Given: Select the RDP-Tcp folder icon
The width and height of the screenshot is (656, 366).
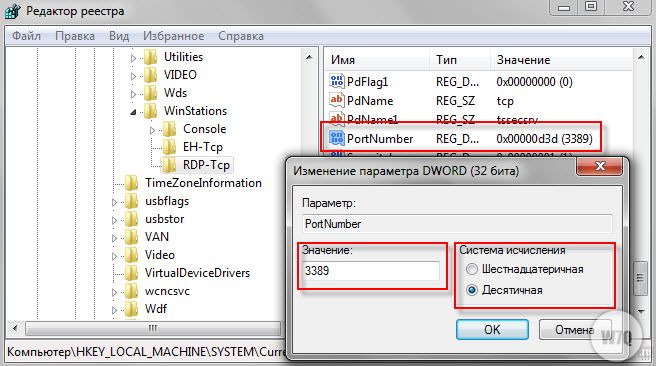Looking at the screenshot, I should coord(169,165).
